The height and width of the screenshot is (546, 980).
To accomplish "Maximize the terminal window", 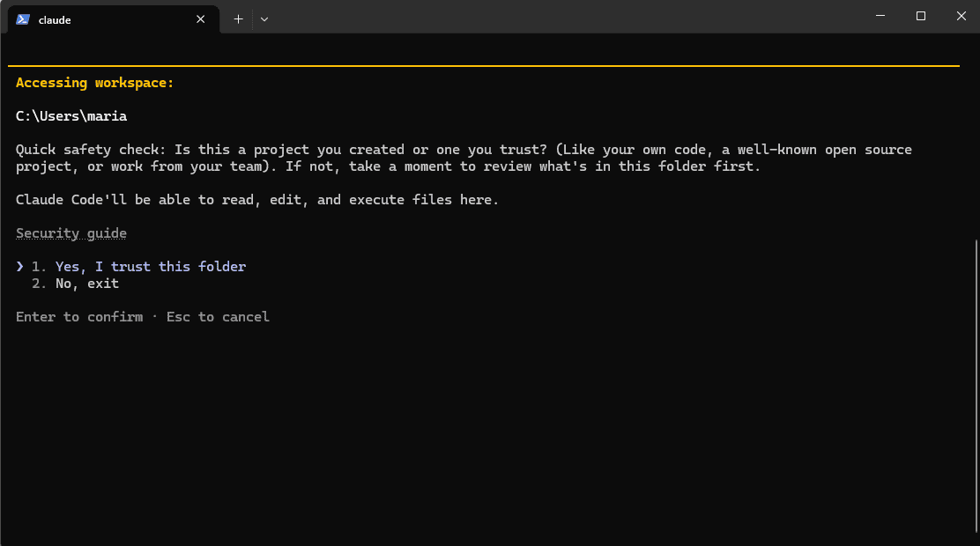I will (921, 16).
